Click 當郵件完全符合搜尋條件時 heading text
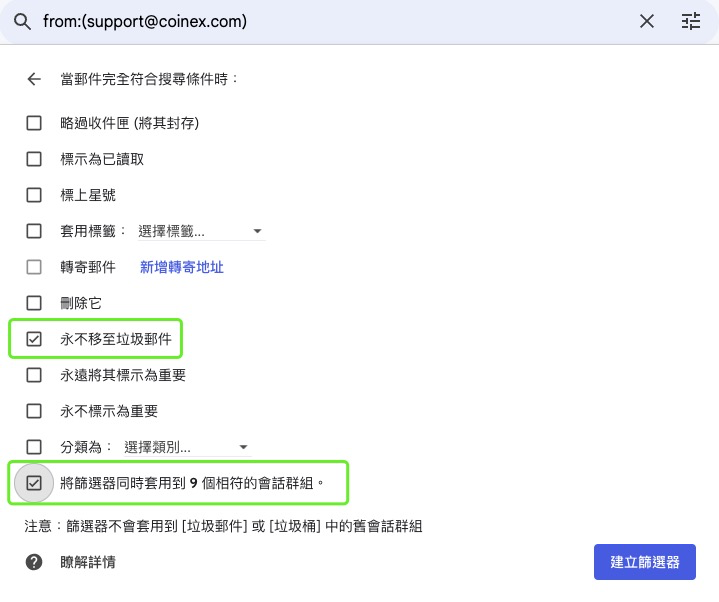This screenshot has width=719, height=602. tap(149, 79)
